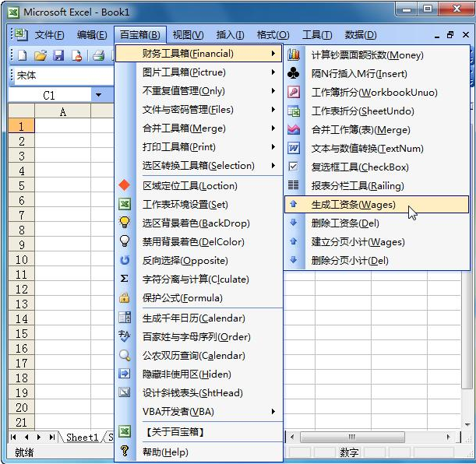Click the arrow icon beside 隐藏非使用区
Viewport: 476px width, 464px height.
click(125, 374)
